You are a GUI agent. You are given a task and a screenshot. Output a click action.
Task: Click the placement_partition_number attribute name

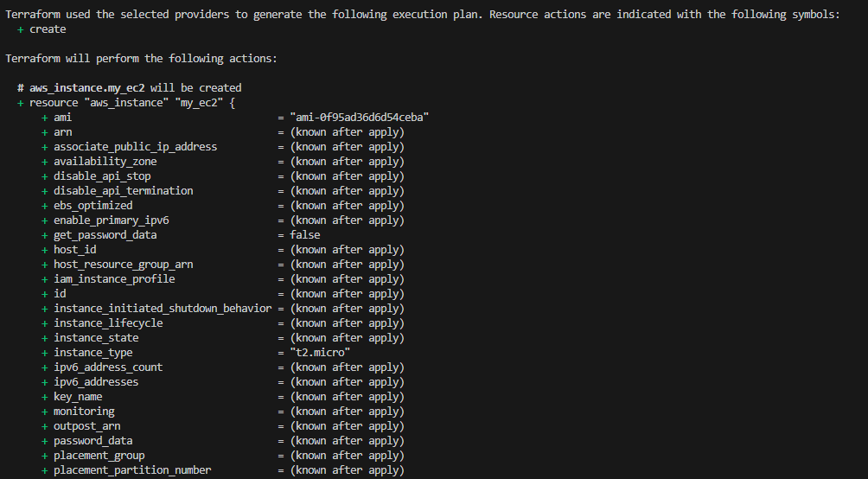coord(132,470)
